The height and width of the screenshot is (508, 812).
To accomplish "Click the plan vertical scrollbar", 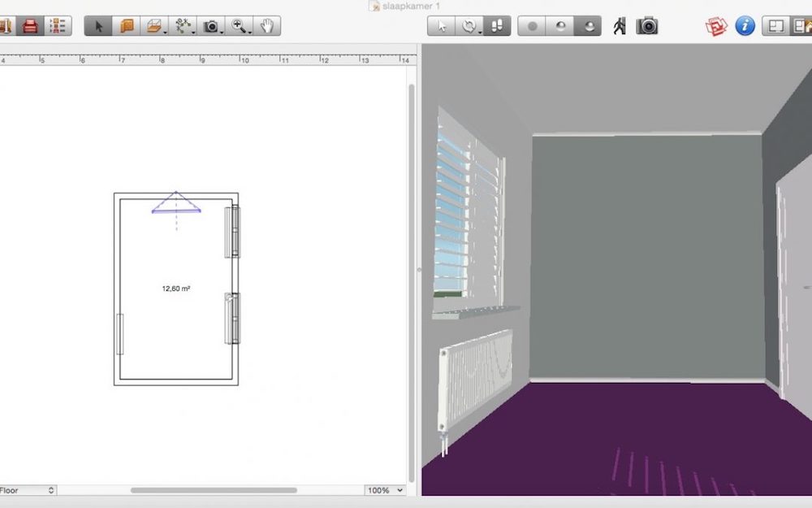I will pos(412,283).
